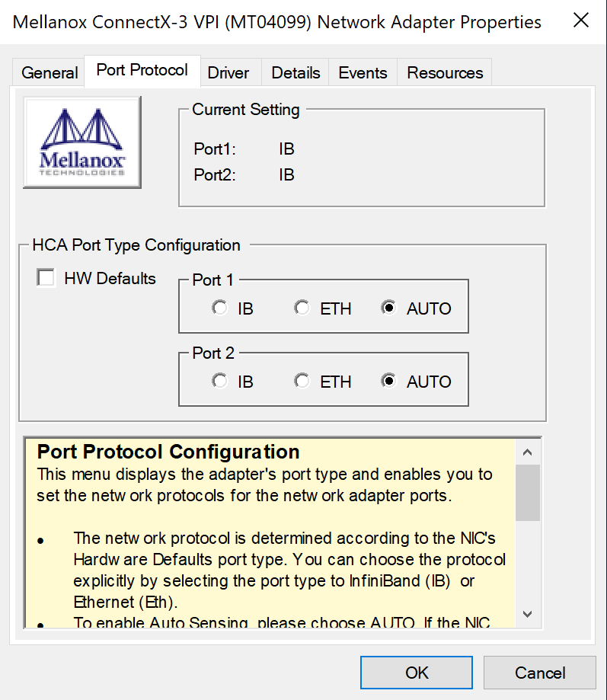View the Events tab
607x700 pixels.
coord(363,73)
